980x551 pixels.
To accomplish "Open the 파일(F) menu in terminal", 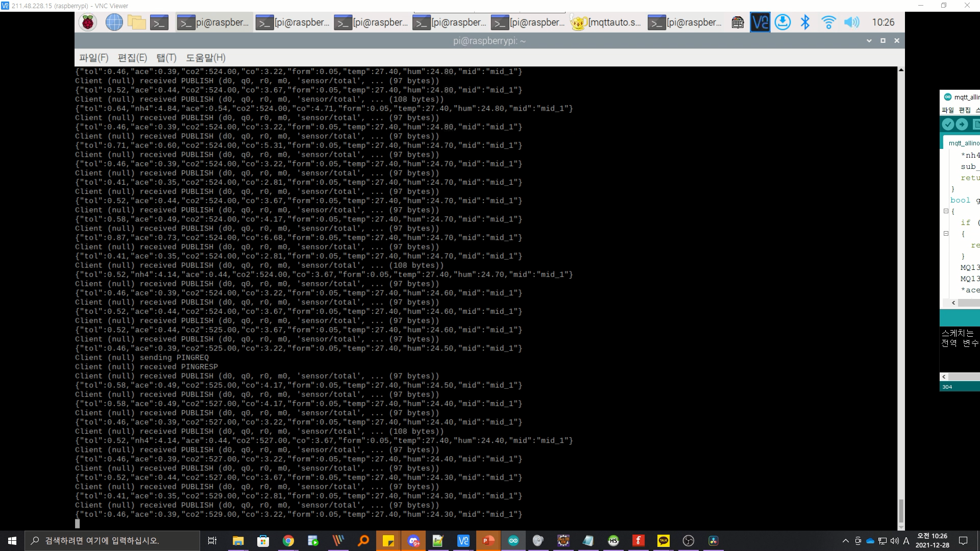I will (x=94, y=58).
